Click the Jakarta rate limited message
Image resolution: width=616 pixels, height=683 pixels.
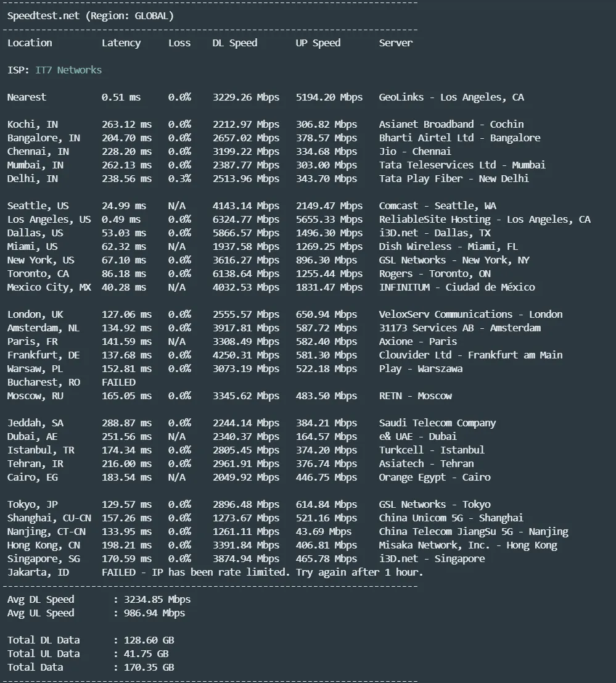coord(262,573)
